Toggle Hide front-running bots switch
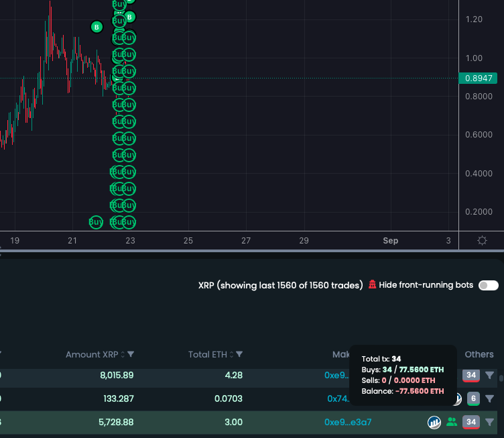 coord(488,285)
